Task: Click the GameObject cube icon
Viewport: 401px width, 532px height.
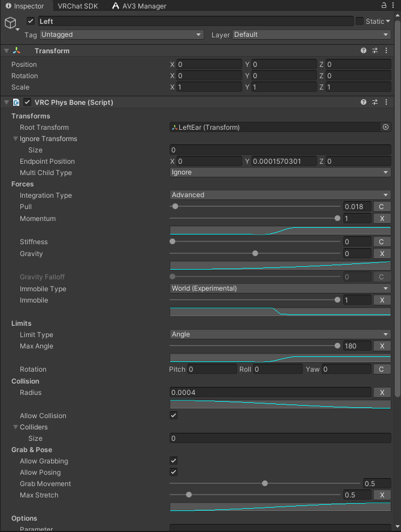Action: pyautogui.click(x=10, y=23)
